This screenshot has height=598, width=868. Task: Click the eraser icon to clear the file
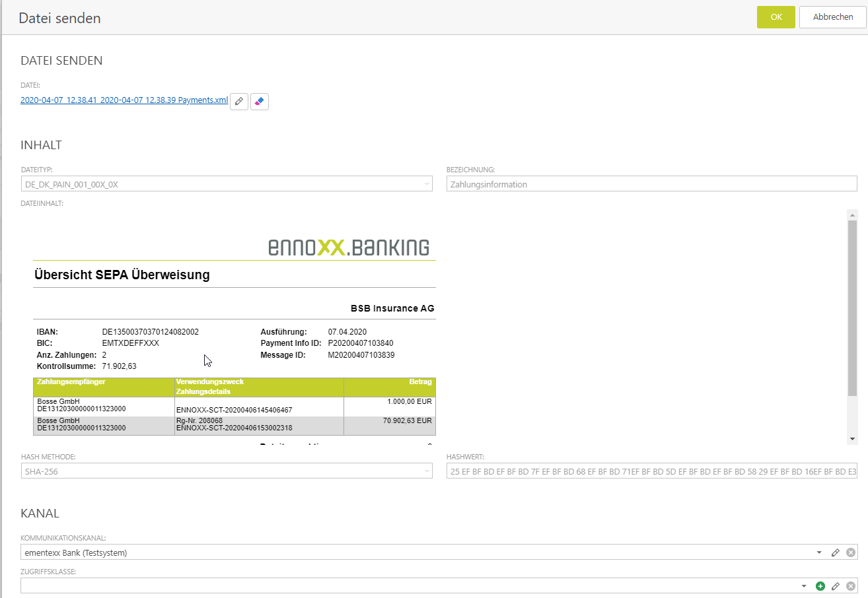pos(260,102)
